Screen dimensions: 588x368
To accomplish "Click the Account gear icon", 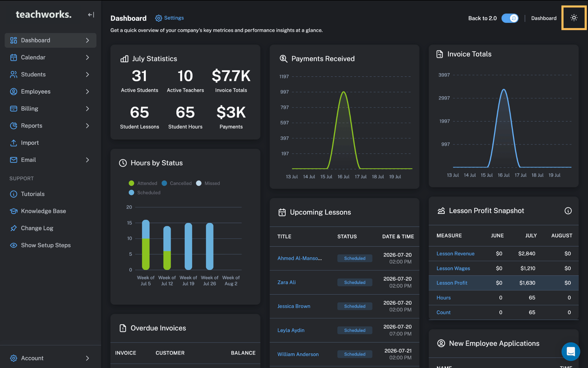I will 13,358.
